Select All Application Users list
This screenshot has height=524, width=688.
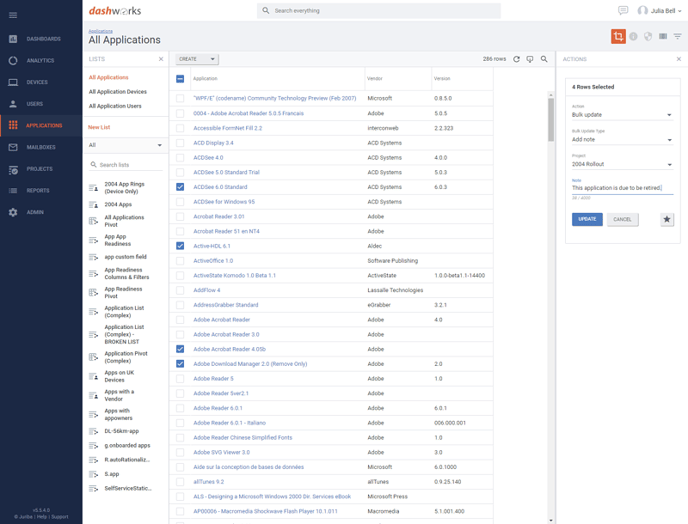[x=115, y=106]
